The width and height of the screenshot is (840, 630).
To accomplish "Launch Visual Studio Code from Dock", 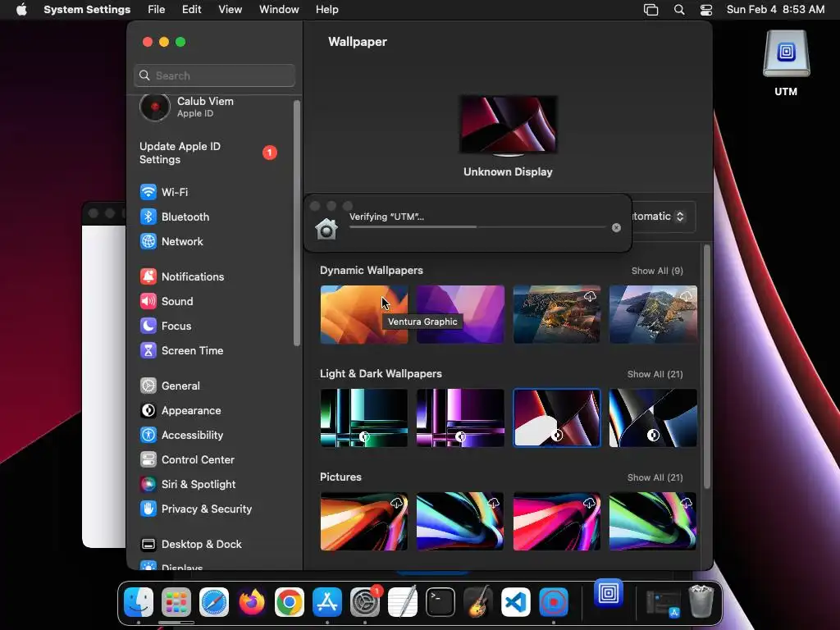I will point(516,602).
